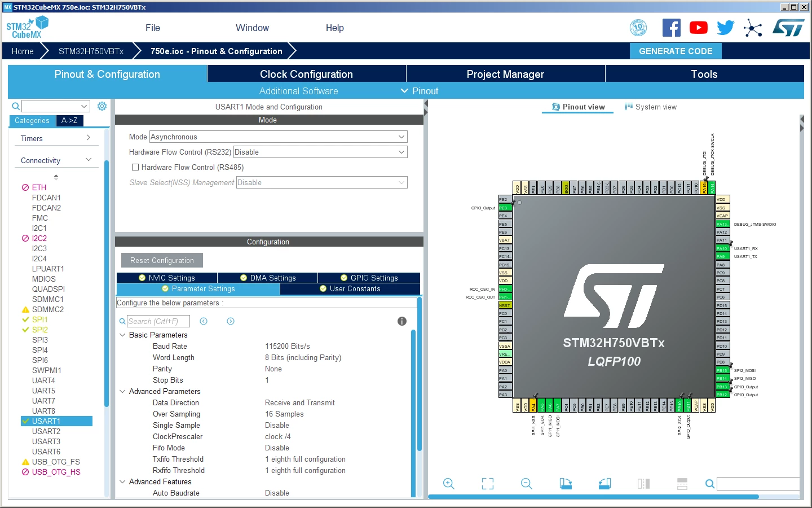The image size is (812, 508).
Task: Switch to Clock Configuration tab
Action: [x=307, y=74]
